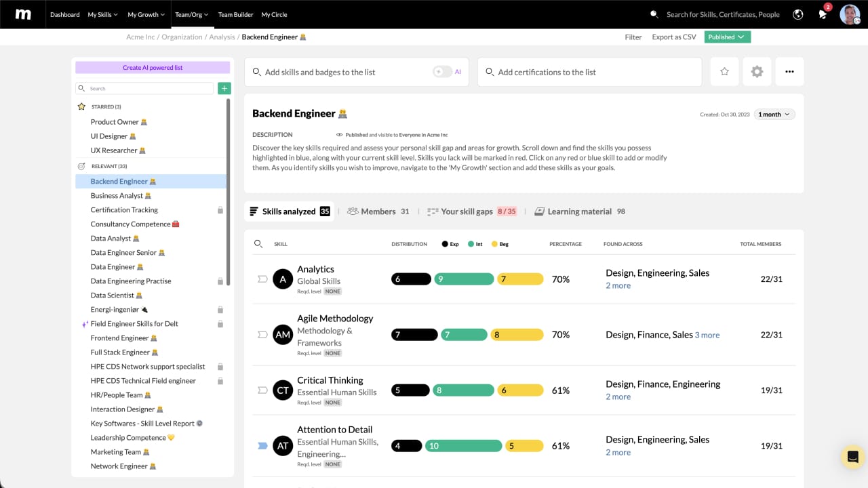
Task: Click the flag icon beside Agile Methodology
Action: 262,335
